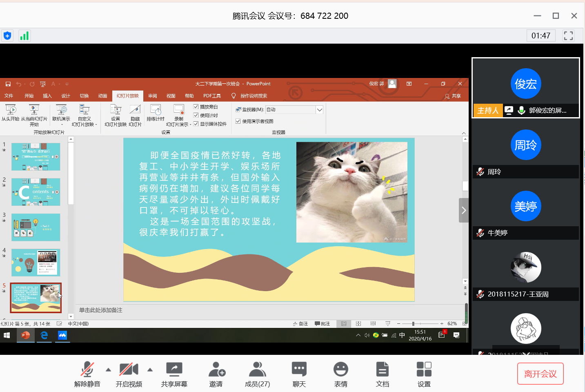Toggle the 使用演示者视图 checkbox
The height and width of the screenshot is (392, 585).
click(238, 121)
